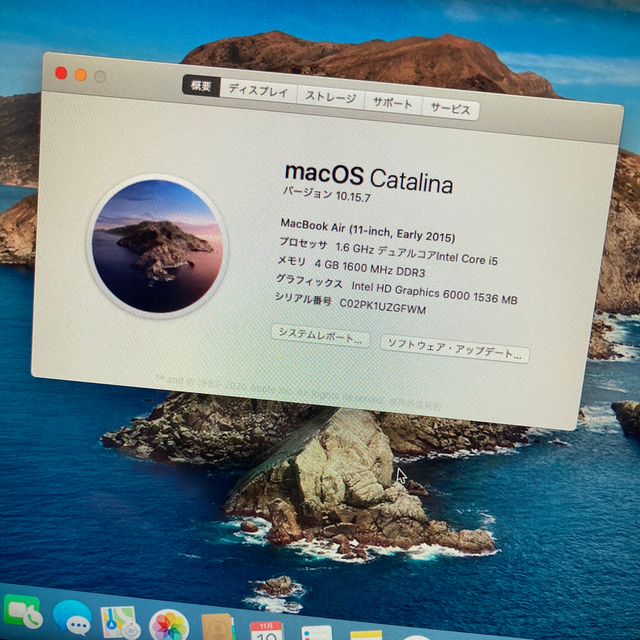640x640 pixels.
Task: Click the macOS Catalina circular logo
Action: [x=157, y=246]
